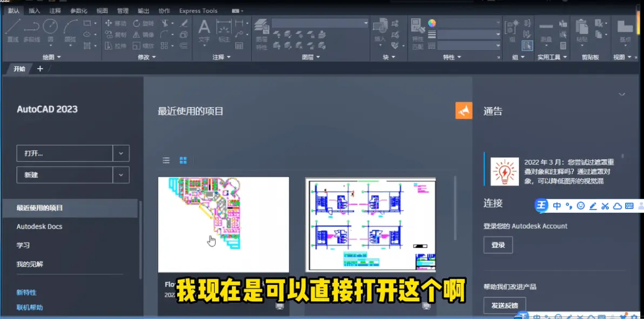This screenshot has width=644, height=319.
Task: Toggle IME Chinese (中) input mode
Action: point(557,206)
